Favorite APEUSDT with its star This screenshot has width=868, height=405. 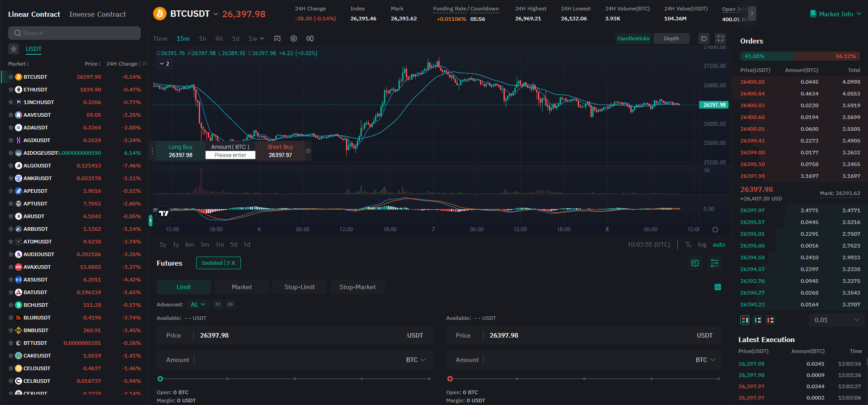tap(11, 191)
